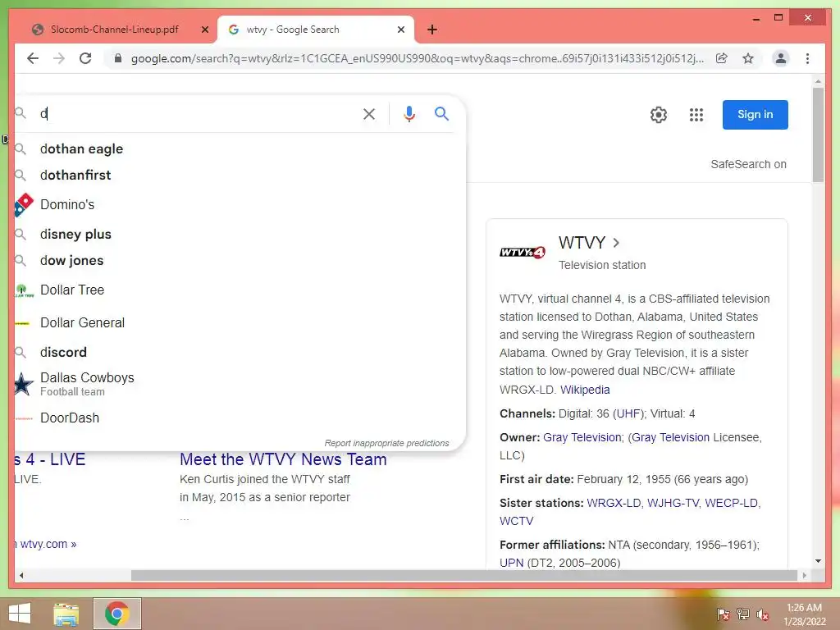Open Google quick settings gear
The height and width of the screenshot is (630, 840).
coord(659,115)
